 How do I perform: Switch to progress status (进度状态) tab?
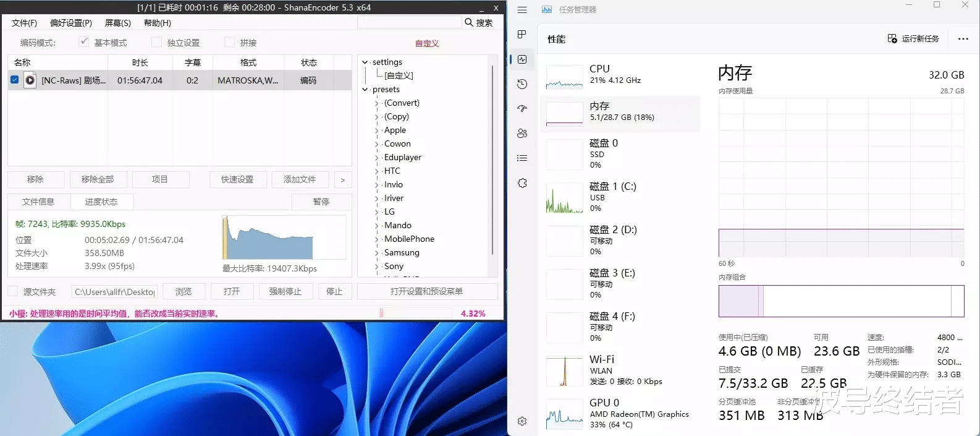click(101, 202)
